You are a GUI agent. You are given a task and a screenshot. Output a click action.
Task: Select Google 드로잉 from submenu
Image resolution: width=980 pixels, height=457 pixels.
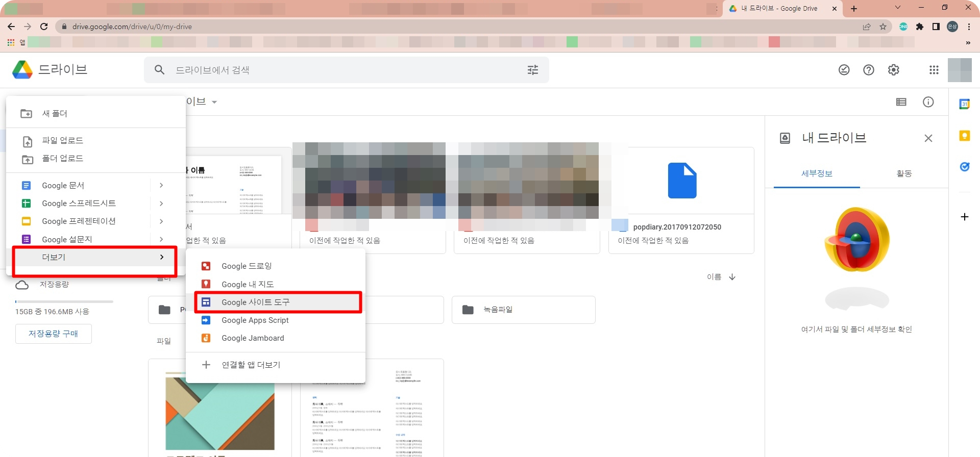276,266
